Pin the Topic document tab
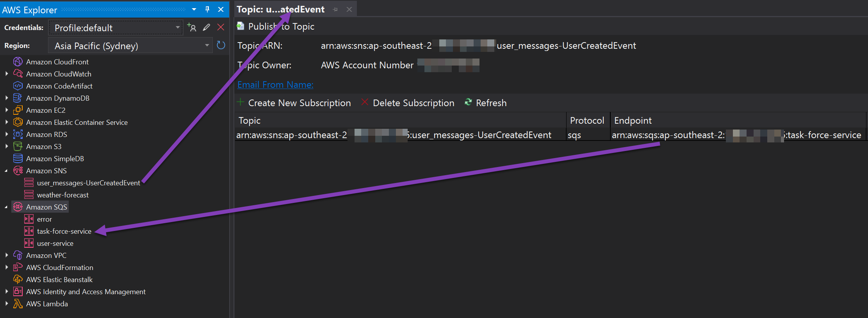The image size is (868, 318). point(335,9)
